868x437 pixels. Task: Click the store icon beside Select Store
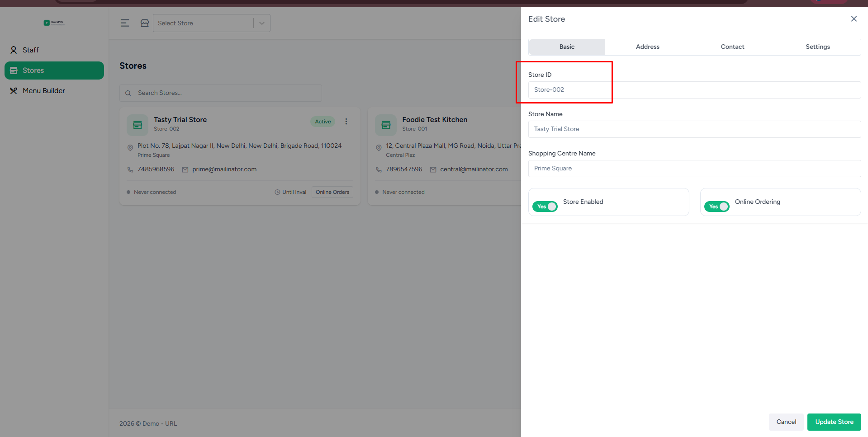(145, 23)
